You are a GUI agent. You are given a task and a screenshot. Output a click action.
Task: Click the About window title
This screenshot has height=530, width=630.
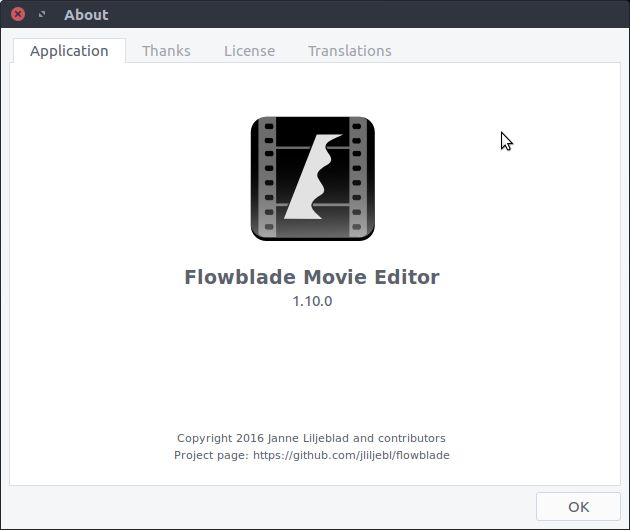pos(86,15)
